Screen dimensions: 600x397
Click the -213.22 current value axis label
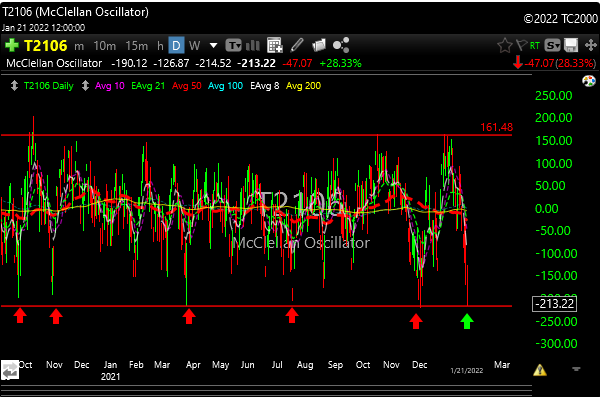pos(554,304)
